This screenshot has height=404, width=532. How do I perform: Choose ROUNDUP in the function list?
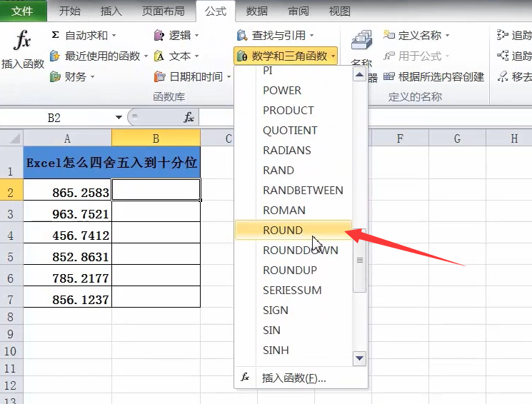point(290,270)
